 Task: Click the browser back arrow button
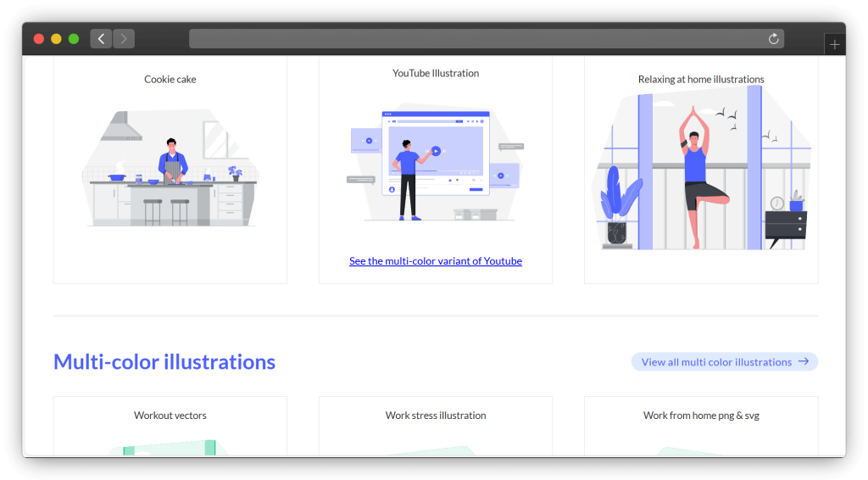101,39
